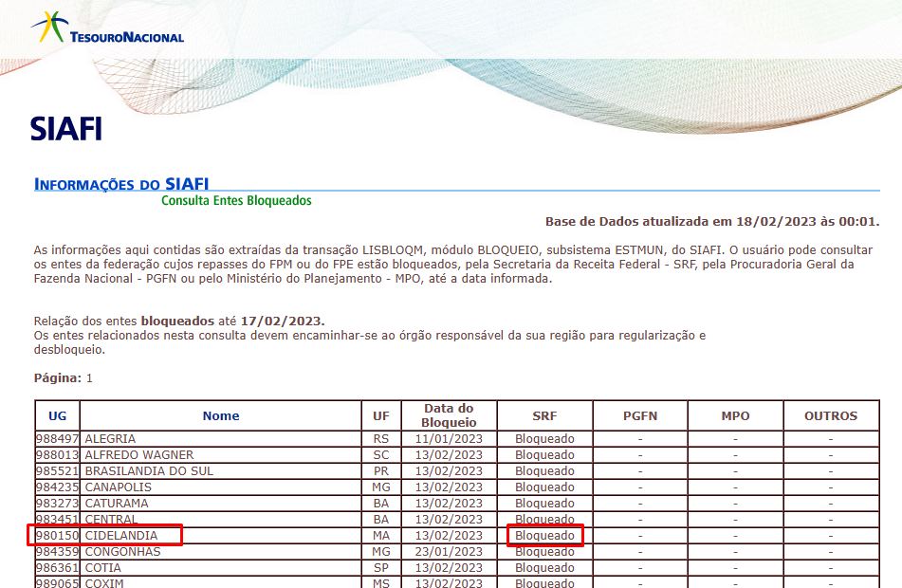
Task: Click the SIAFI logo
Action: click(65, 130)
